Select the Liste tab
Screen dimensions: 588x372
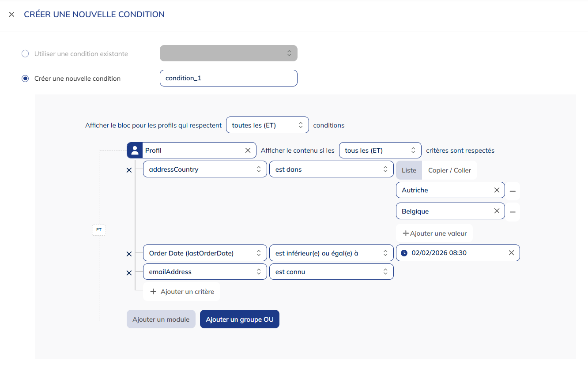pyautogui.click(x=409, y=170)
